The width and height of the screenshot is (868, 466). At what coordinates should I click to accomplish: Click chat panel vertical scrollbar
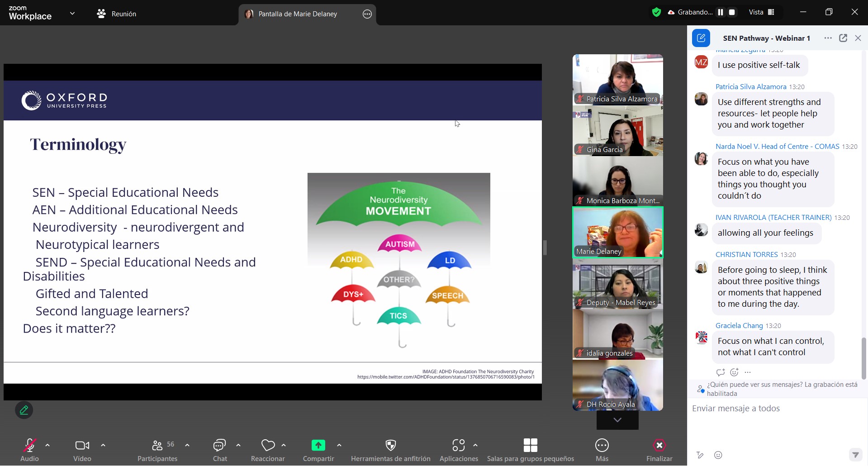(x=863, y=358)
